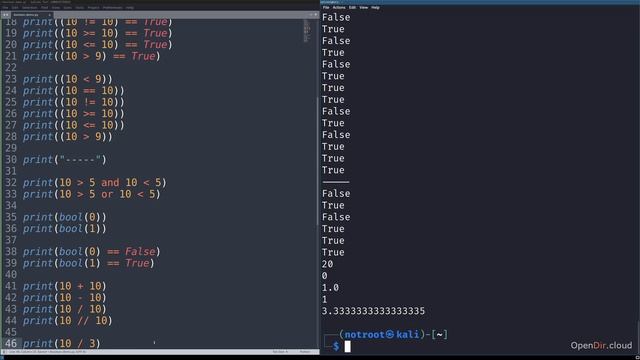Open the Tab Size selector in the status bar

click(280, 351)
